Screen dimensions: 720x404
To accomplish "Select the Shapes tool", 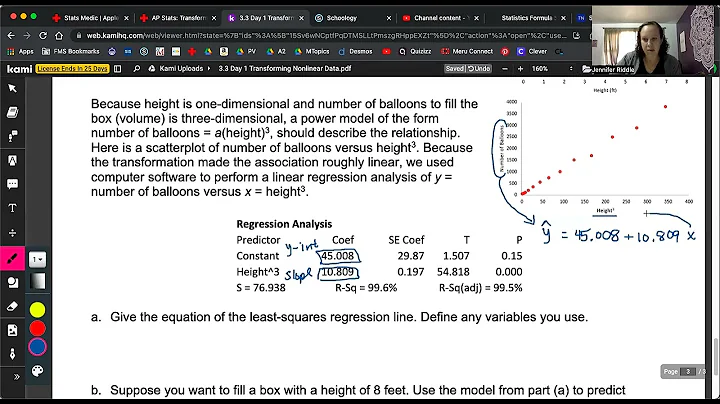I will click(x=12, y=283).
